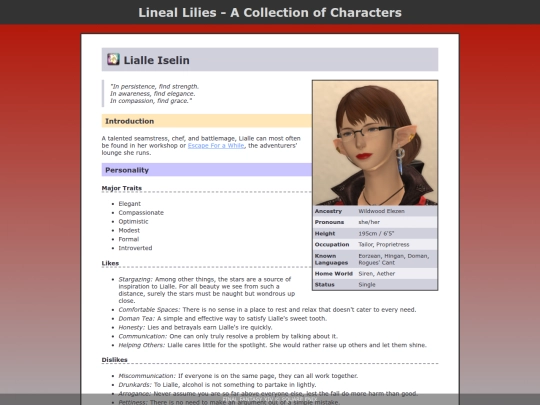Click the Dislikes subheading
Viewport: 540px width, 405px height.
coord(115,360)
